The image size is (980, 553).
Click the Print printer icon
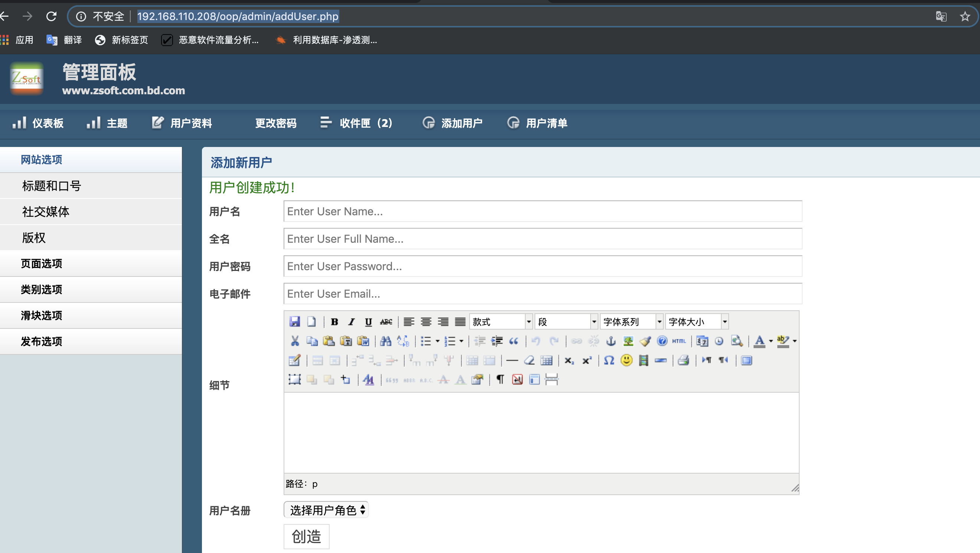click(683, 360)
